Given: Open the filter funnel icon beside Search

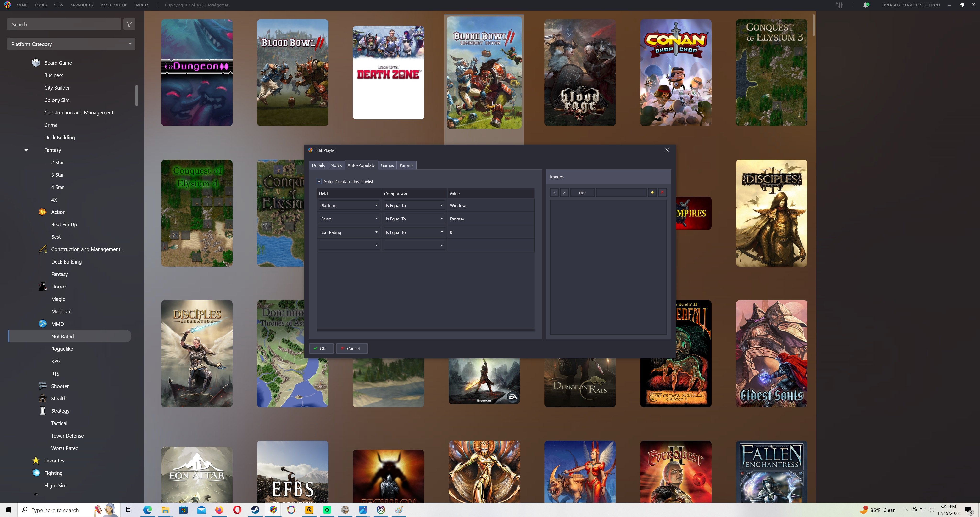Looking at the screenshot, I should [129, 24].
